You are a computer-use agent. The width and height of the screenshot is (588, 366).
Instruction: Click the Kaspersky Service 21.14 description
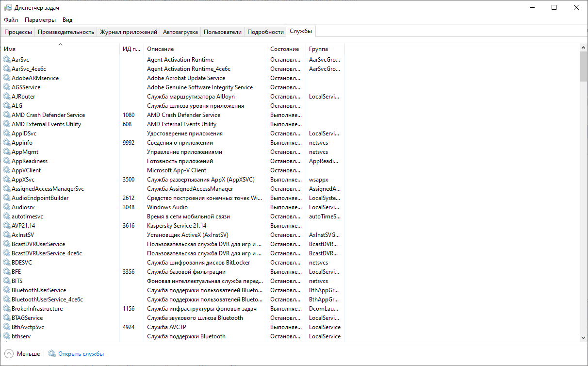coord(177,226)
